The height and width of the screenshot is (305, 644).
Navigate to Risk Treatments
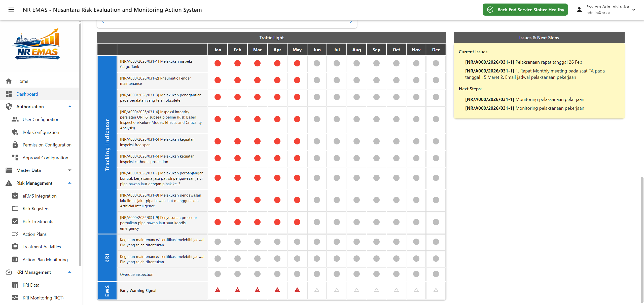coord(40,221)
